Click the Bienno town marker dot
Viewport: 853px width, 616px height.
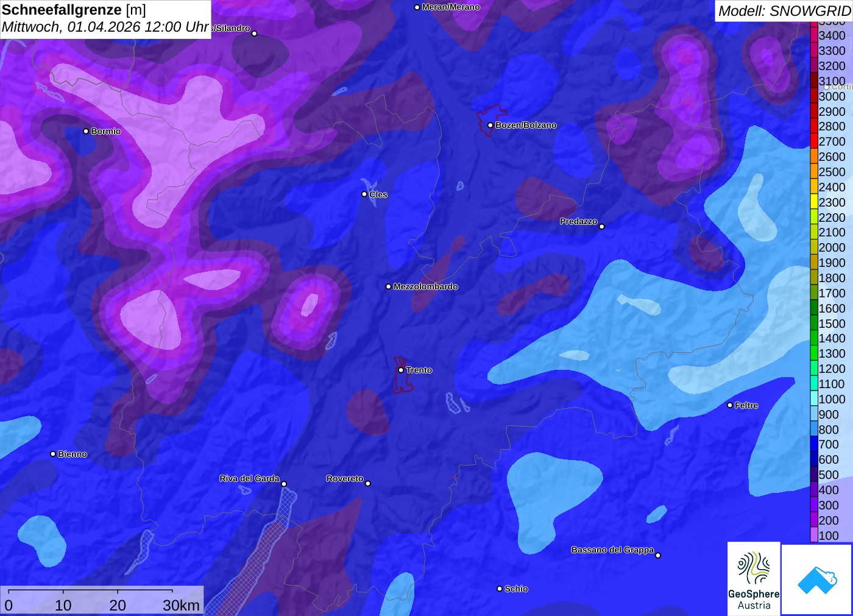pos(53,454)
